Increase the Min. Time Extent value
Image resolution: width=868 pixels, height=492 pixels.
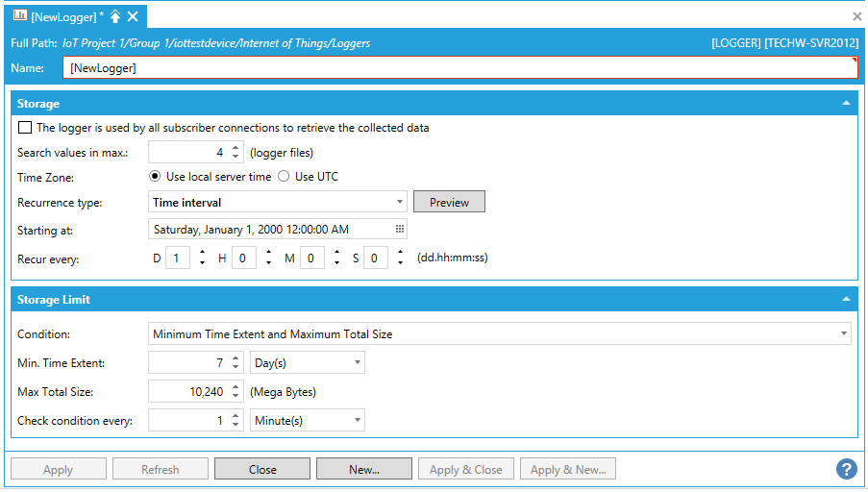236,357
